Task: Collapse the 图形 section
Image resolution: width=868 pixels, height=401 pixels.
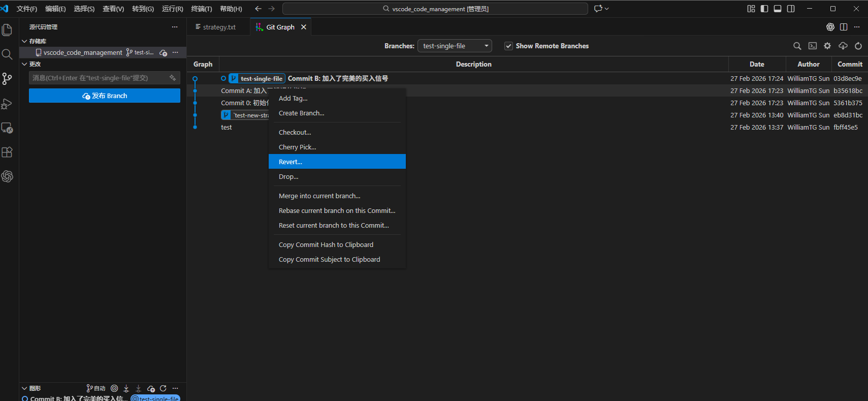Action: (24, 388)
